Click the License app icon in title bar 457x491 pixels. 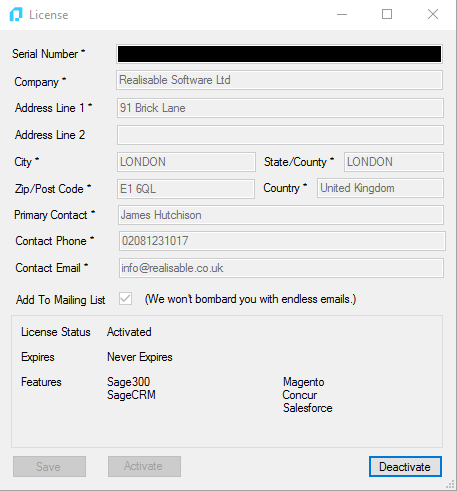(x=16, y=15)
